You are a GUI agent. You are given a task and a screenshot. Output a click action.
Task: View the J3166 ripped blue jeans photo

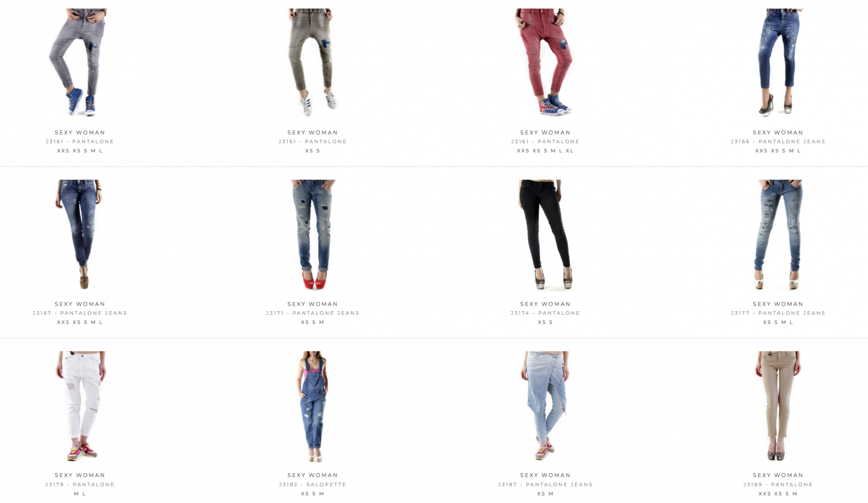coord(778,63)
